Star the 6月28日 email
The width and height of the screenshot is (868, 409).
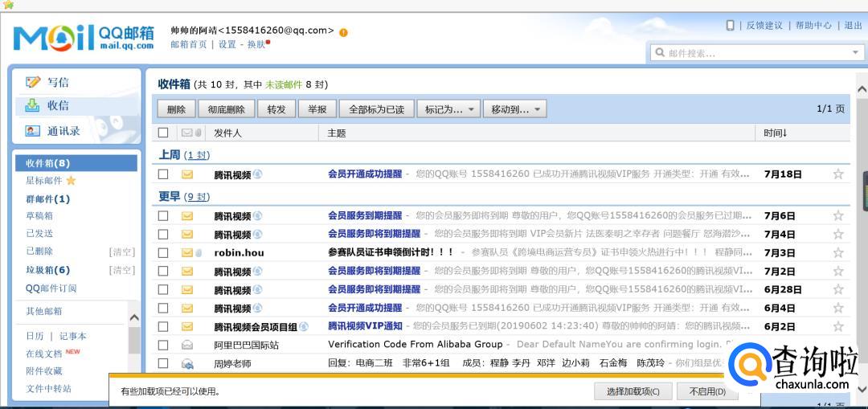838,289
